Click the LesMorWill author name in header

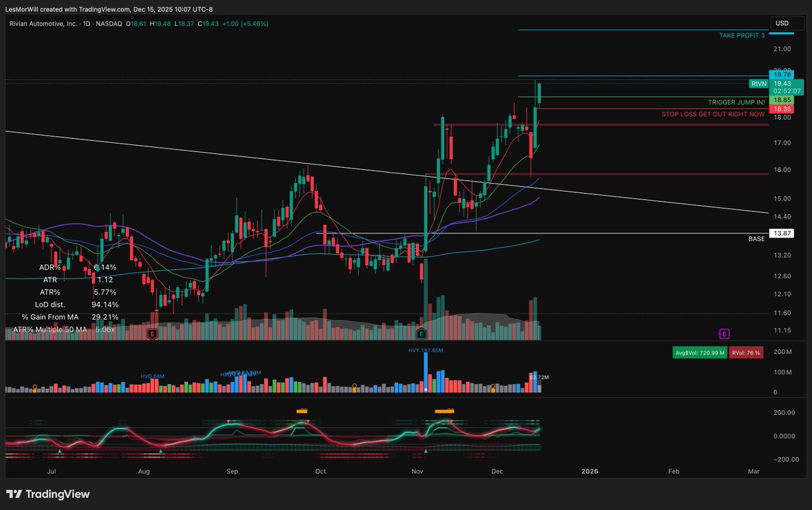tap(23, 9)
